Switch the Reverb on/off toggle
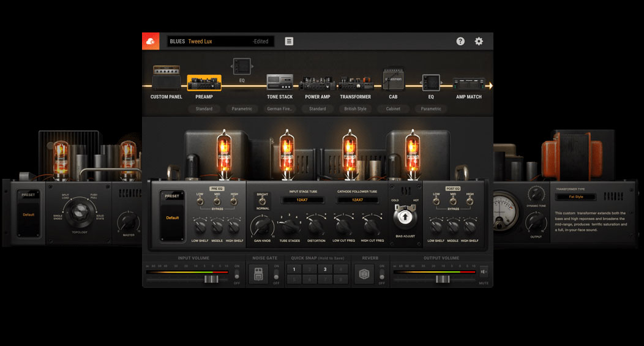This screenshot has width=644, height=346. click(382, 274)
